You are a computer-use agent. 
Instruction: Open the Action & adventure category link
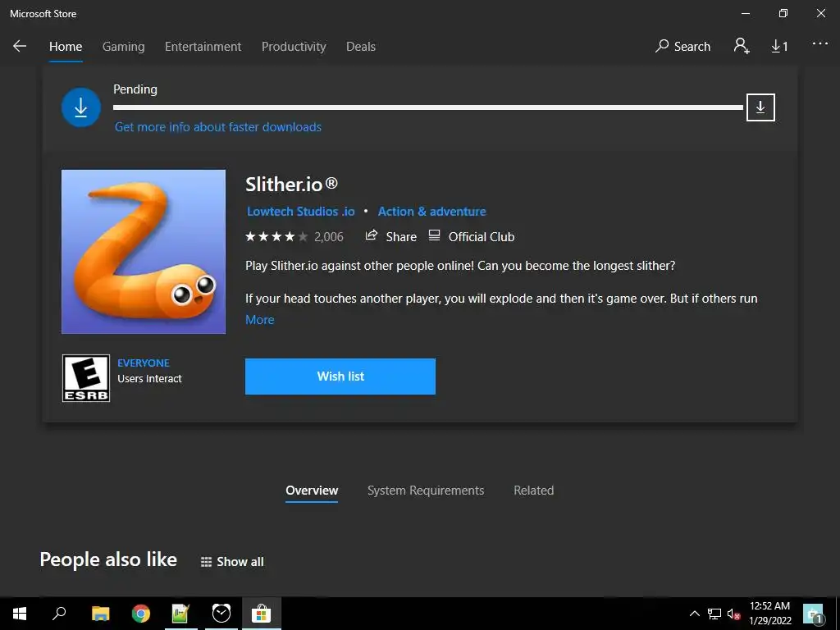431,211
